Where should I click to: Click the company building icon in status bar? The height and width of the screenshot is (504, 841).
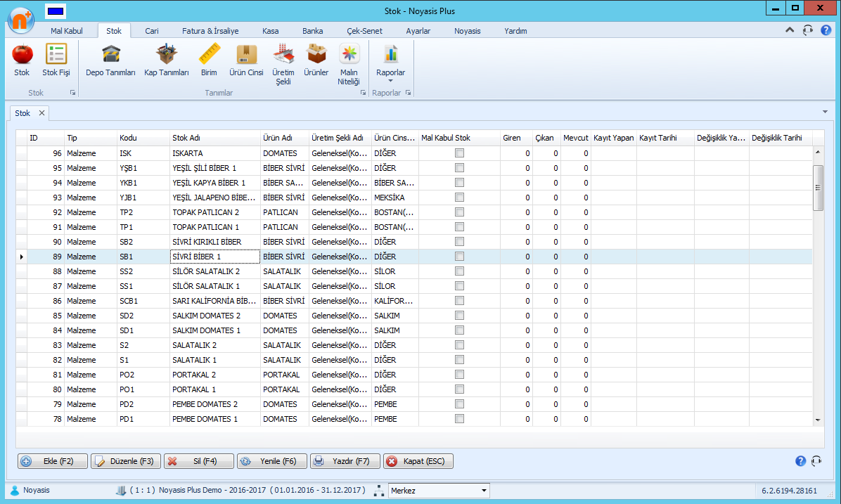121,490
